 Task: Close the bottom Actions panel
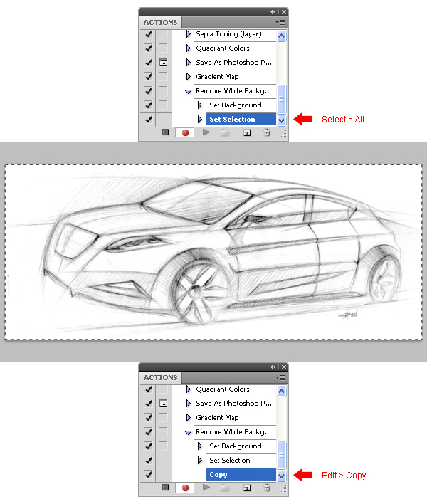point(284,367)
